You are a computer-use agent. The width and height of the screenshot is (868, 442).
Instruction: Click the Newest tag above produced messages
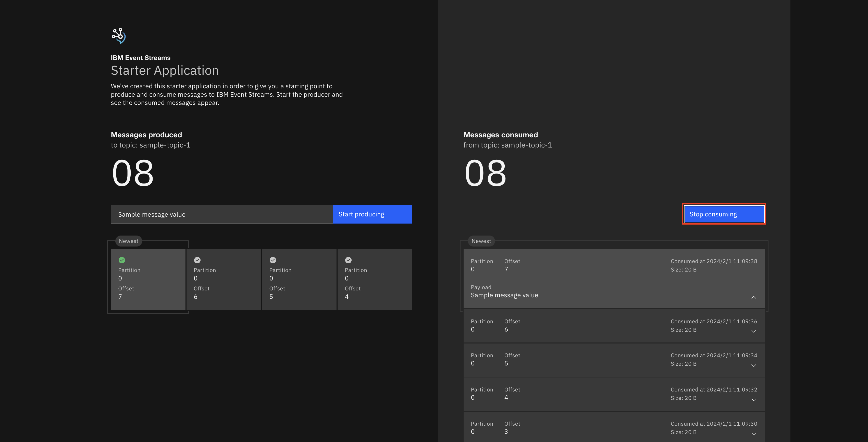click(x=128, y=241)
